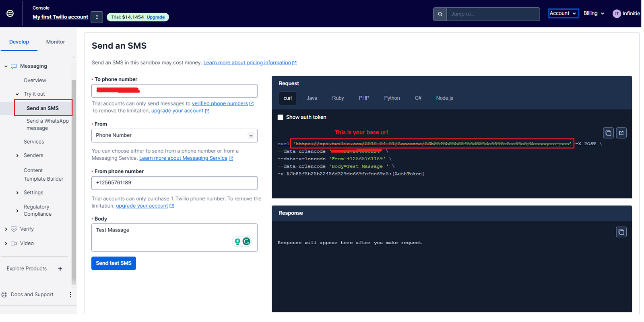Click the search magnifier icon
Viewport: 644px width, 322px height.
440,14
